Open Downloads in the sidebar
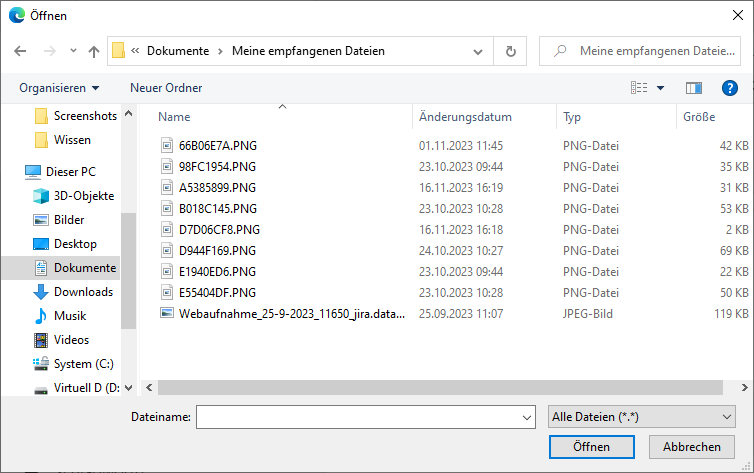The height and width of the screenshot is (473, 754). tap(73, 292)
